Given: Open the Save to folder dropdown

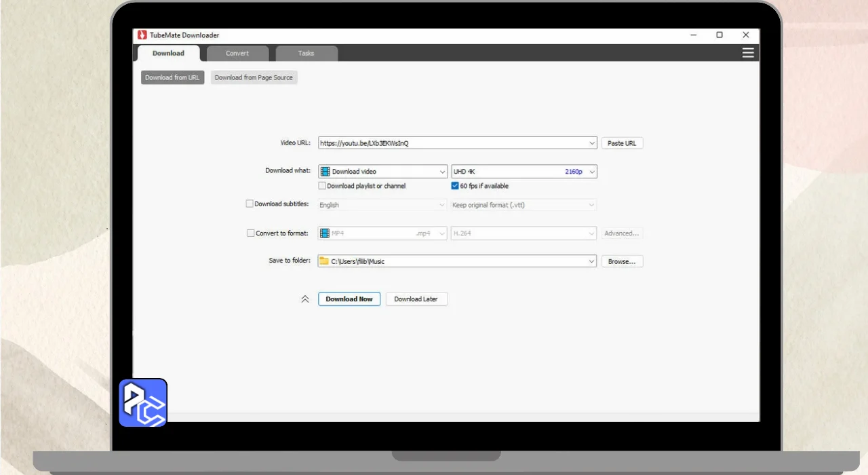Looking at the screenshot, I should pos(592,261).
